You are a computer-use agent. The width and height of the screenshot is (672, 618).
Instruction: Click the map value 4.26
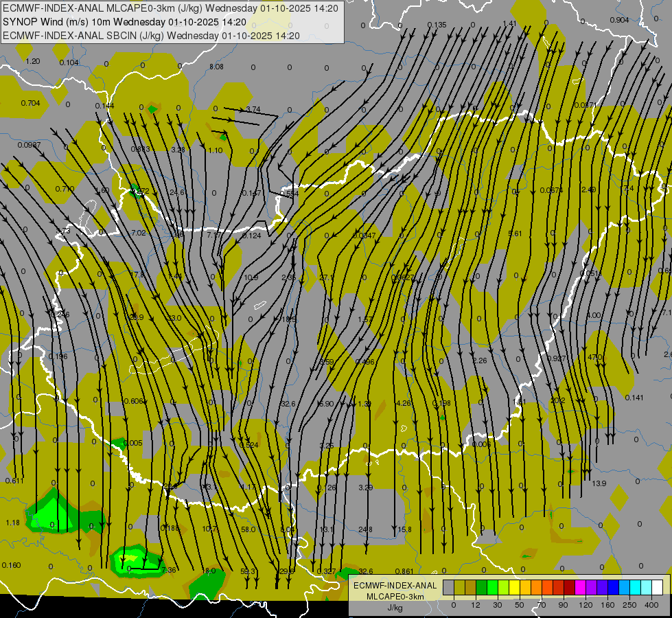404,403
